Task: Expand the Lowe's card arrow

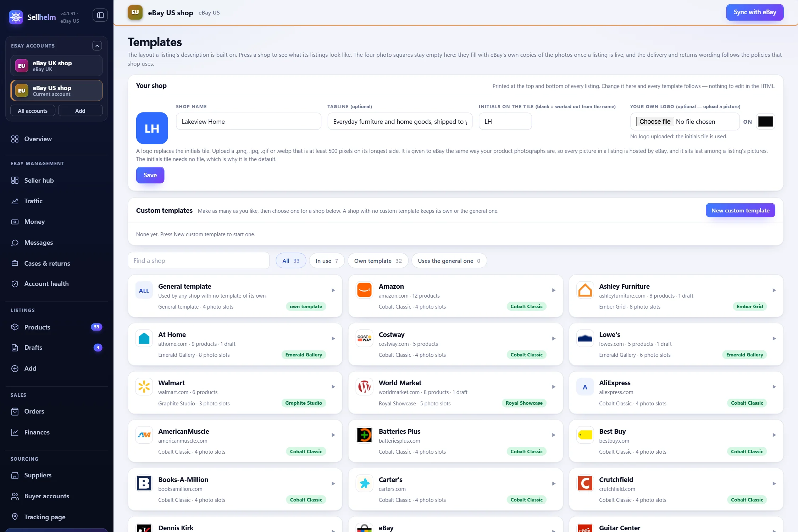Action: (774, 339)
